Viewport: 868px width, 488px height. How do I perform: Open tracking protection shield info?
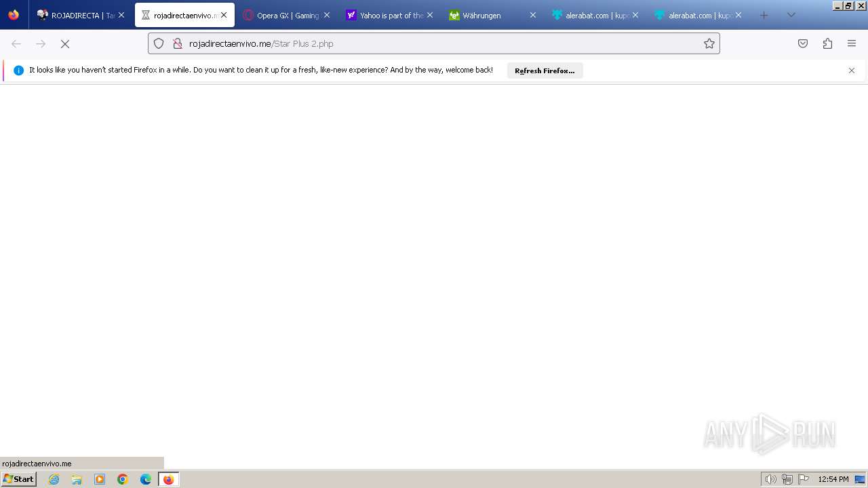click(159, 43)
